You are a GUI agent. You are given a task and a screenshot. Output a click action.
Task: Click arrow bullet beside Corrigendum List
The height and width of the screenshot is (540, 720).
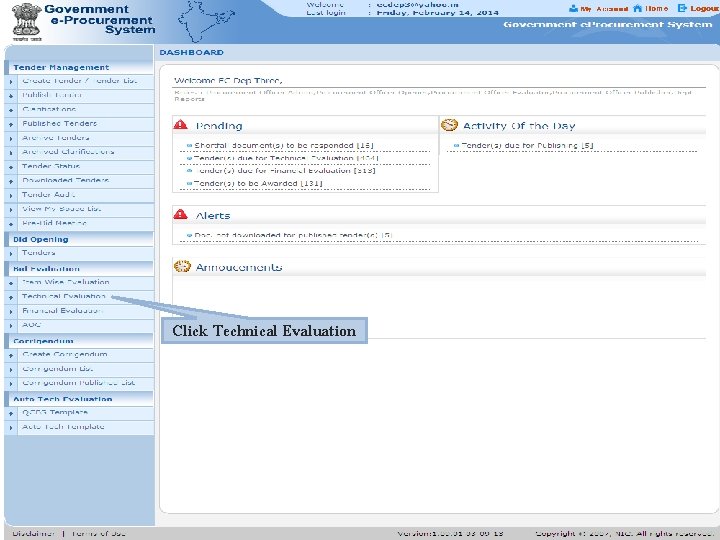11,370
